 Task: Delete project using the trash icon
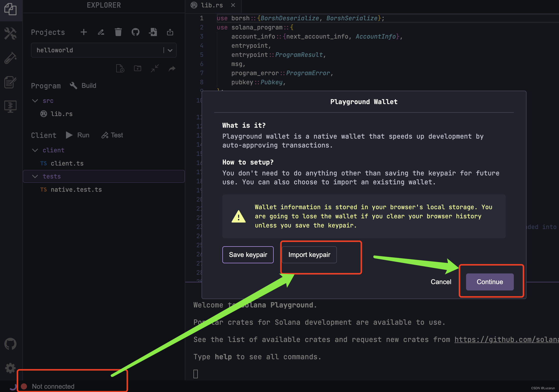click(x=118, y=32)
